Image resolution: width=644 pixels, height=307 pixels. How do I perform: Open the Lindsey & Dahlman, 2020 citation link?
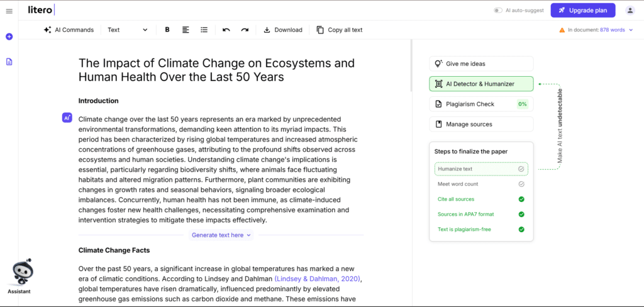point(318,279)
